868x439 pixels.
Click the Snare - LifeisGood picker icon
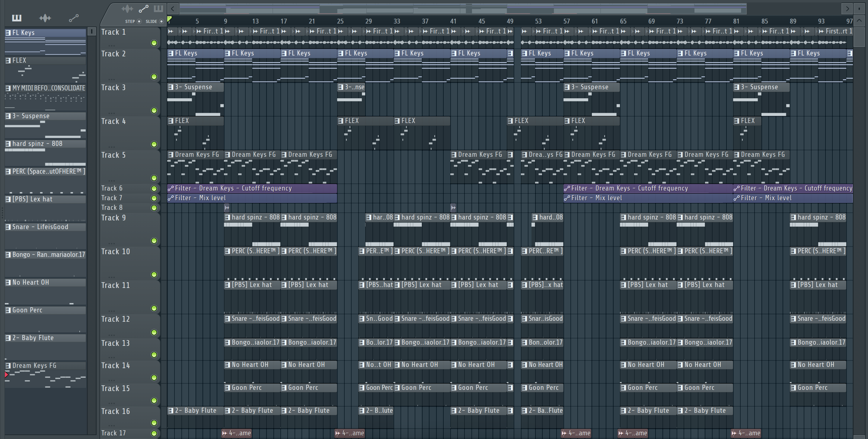8,227
